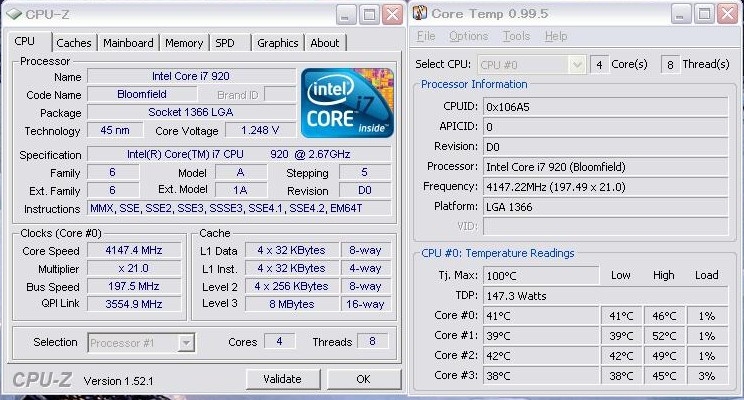Expand the Processor #1 selection dropdown
The height and width of the screenshot is (400, 744).
pos(186,343)
